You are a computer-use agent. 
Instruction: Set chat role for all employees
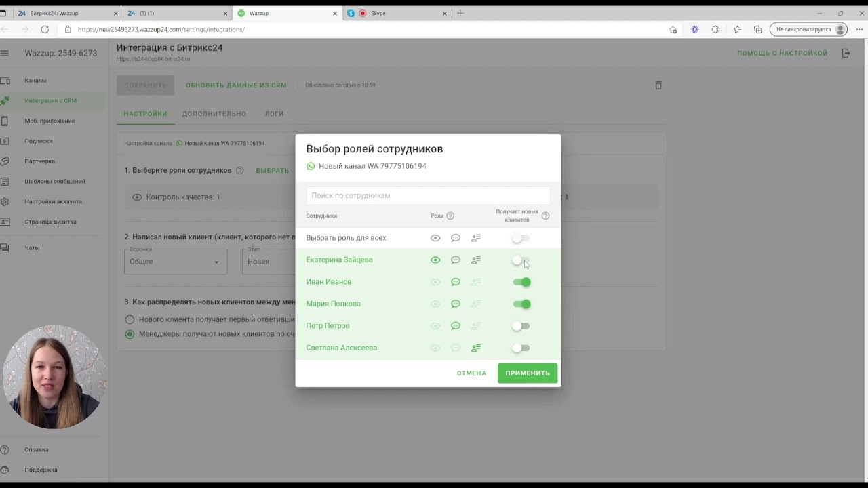coord(456,238)
